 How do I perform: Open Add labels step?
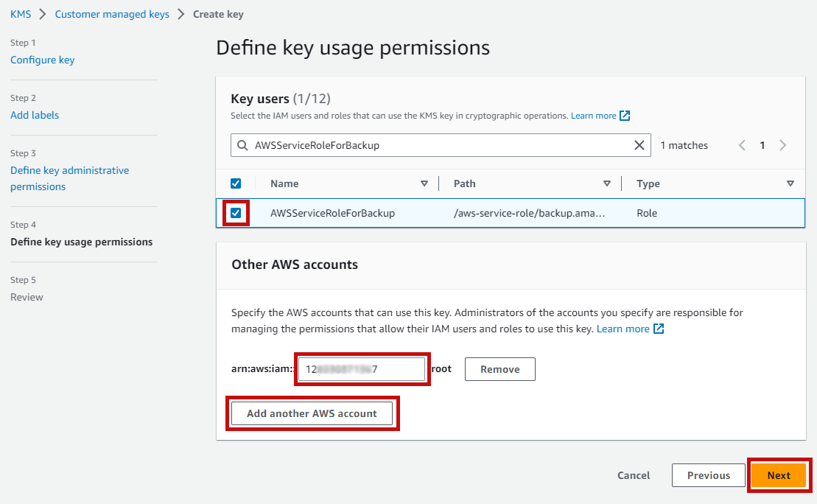(x=35, y=115)
